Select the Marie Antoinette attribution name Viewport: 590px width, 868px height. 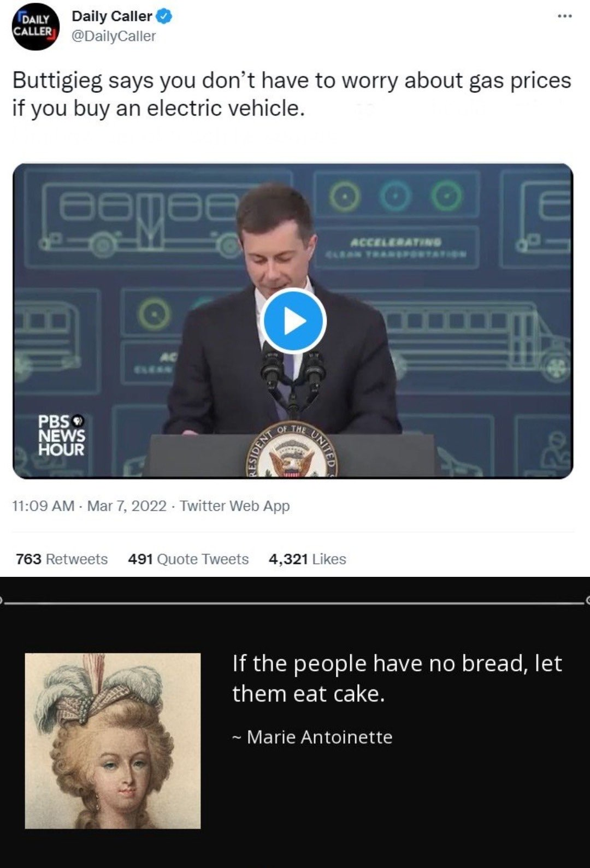320,737
